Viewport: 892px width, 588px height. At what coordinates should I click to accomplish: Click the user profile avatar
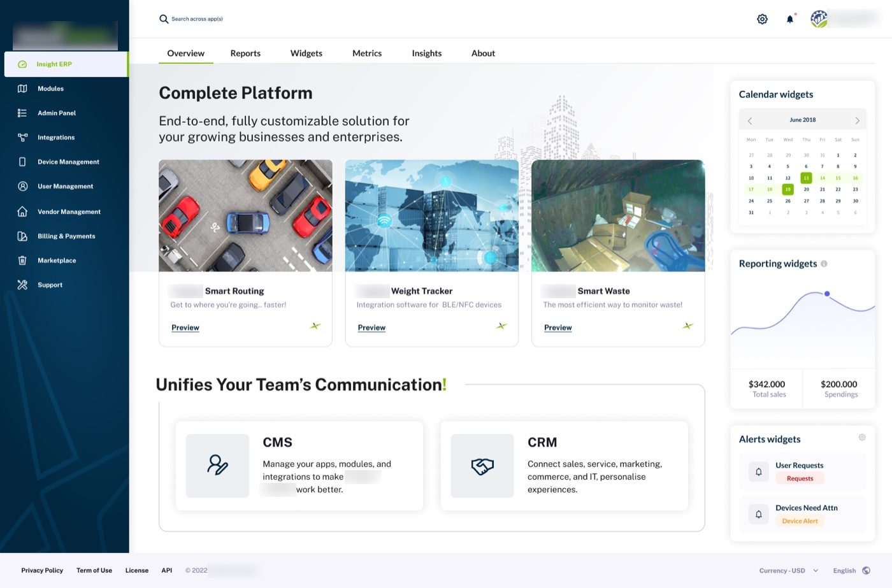[x=819, y=19]
